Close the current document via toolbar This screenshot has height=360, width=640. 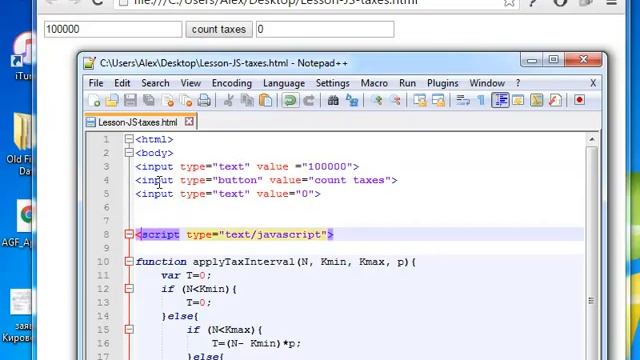[x=167, y=100]
